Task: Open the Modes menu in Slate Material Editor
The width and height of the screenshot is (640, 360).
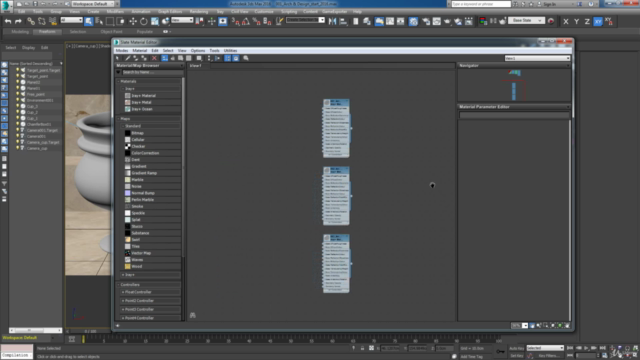Action: tap(122, 51)
